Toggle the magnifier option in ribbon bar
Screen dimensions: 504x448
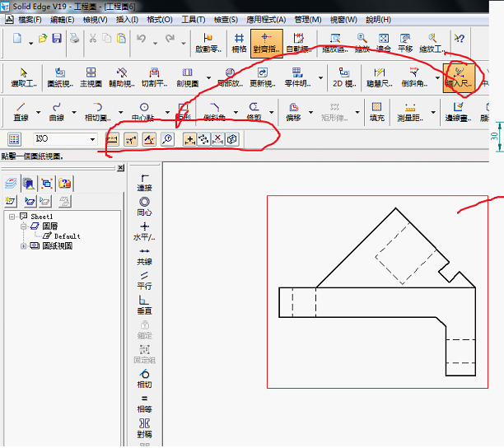point(167,139)
